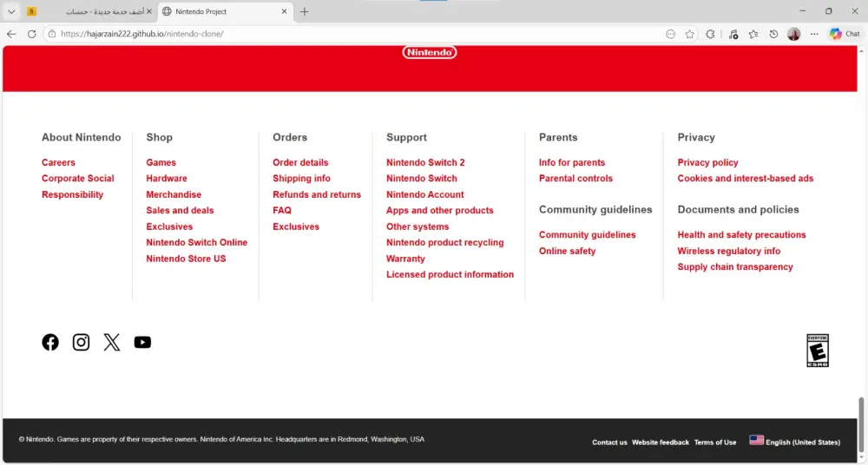868x465 pixels.
Task: Open Apps and other products link
Action: pyautogui.click(x=440, y=210)
